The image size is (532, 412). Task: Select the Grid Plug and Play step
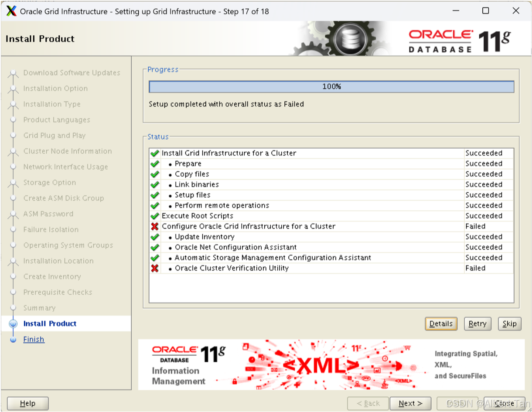[55, 135]
